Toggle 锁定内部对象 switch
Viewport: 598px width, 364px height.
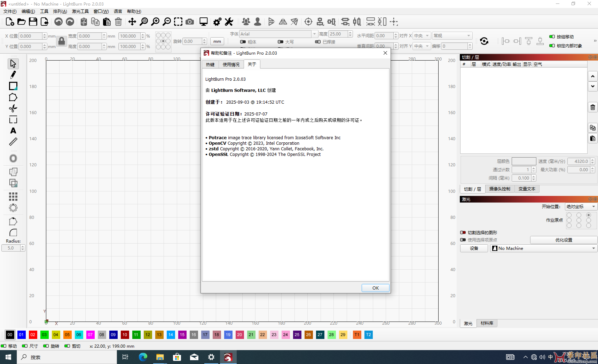[552, 46]
